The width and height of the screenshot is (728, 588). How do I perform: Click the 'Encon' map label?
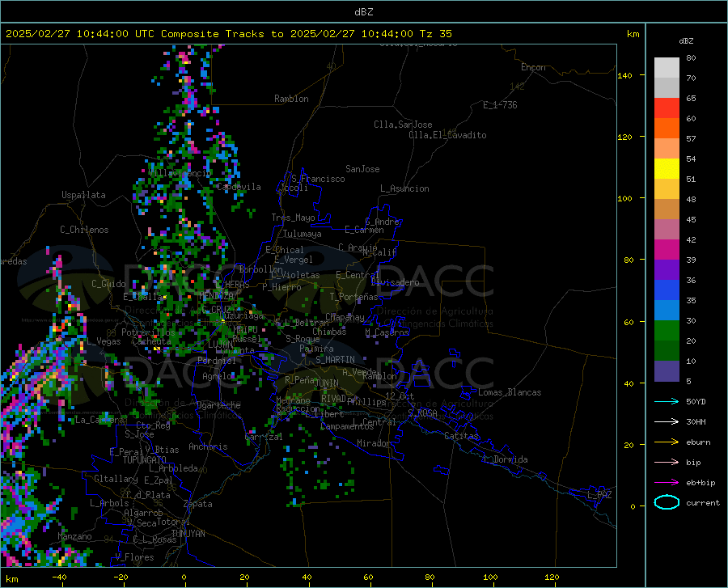pyautogui.click(x=533, y=67)
